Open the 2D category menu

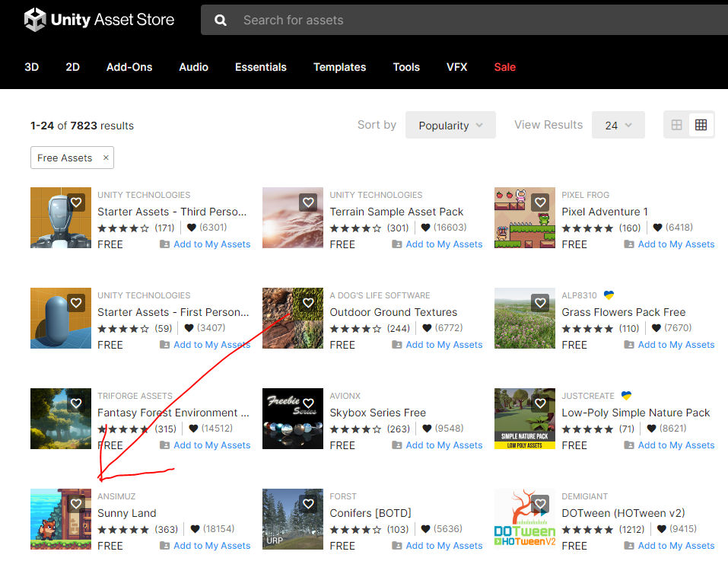coord(72,67)
